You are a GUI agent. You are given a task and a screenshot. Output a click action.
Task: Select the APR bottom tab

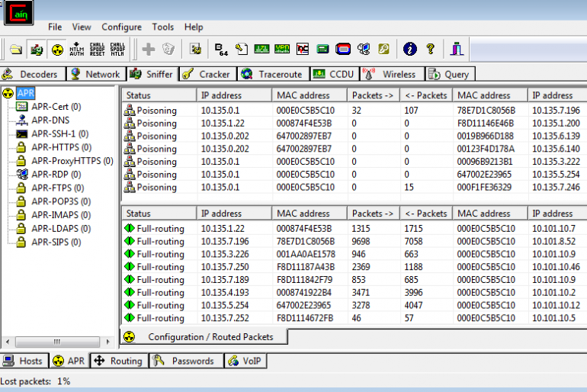[x=69, y=361]
